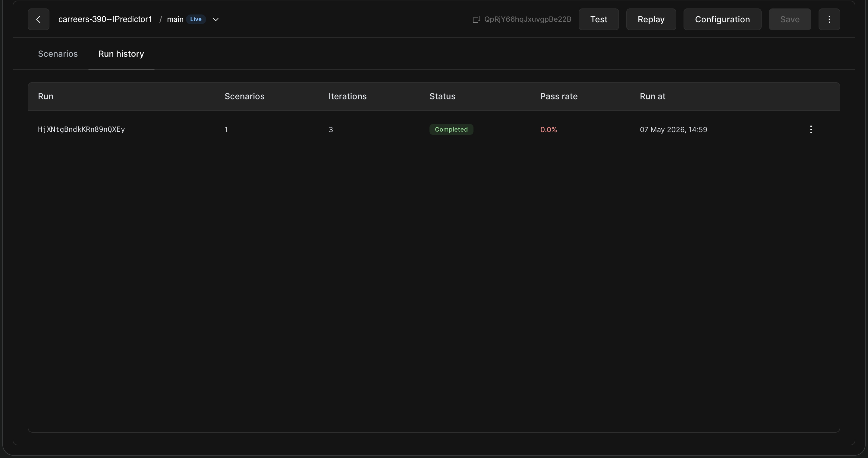
Task: Click the Test button
Action: (x=599, y=19)
